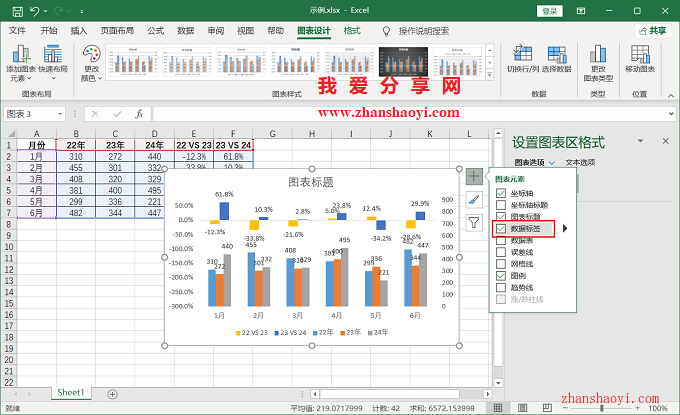Image resolution: width=680 pixels, height=415 pixels.
Task: Open Customize Quick Access Toolbar dropdown
Action: 82,11
